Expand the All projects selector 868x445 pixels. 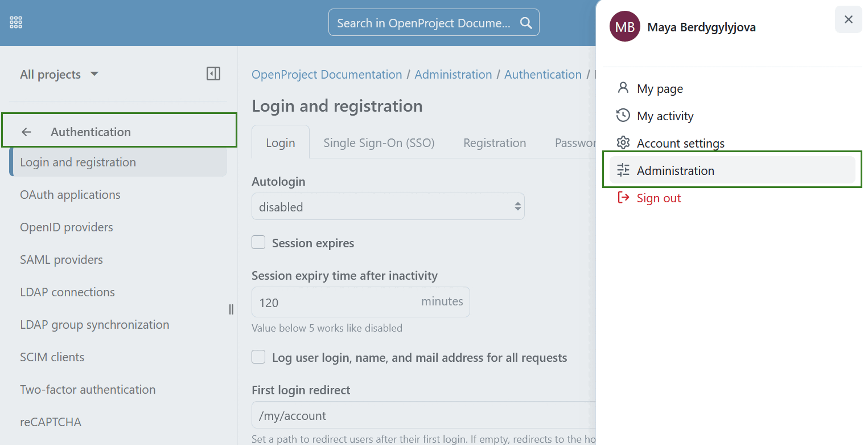(59, 74)
